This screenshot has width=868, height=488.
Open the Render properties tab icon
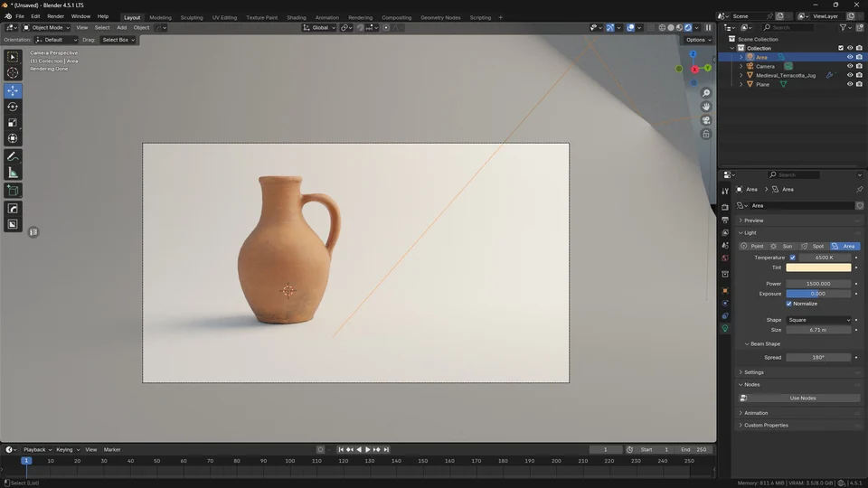click(725, 207)
